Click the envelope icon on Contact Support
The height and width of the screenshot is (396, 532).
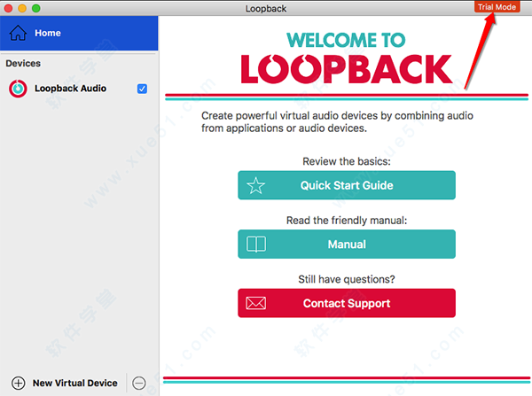click(x=256, y=303)
